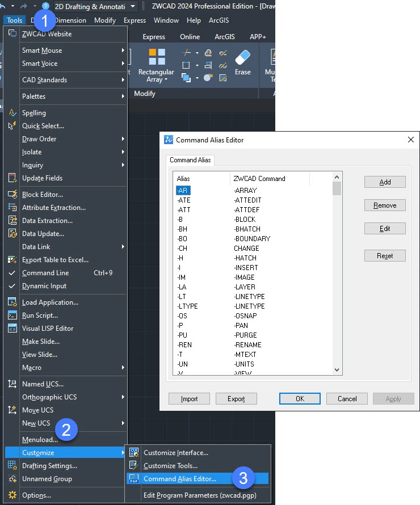Confirm with the OK button
The height and width of the screenshot is (505, 420).
tap(300, 399)
